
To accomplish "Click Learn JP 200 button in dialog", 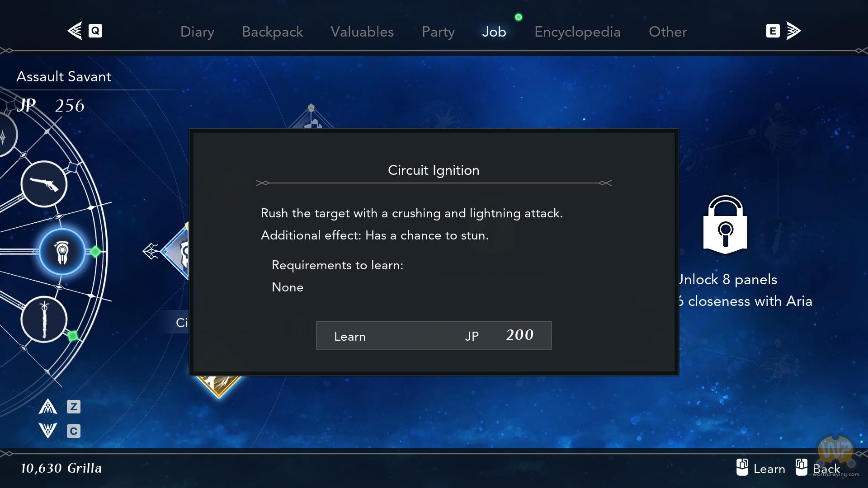I will [434, 335].
